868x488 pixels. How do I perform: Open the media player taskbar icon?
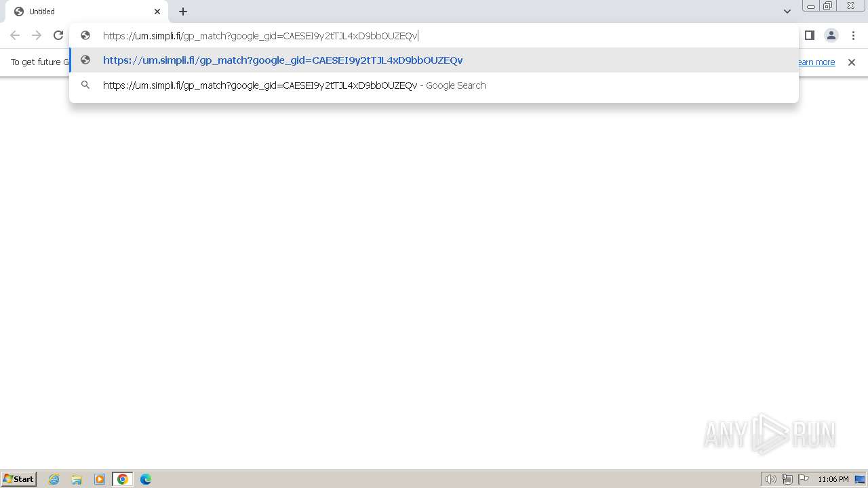coord(100,479)
